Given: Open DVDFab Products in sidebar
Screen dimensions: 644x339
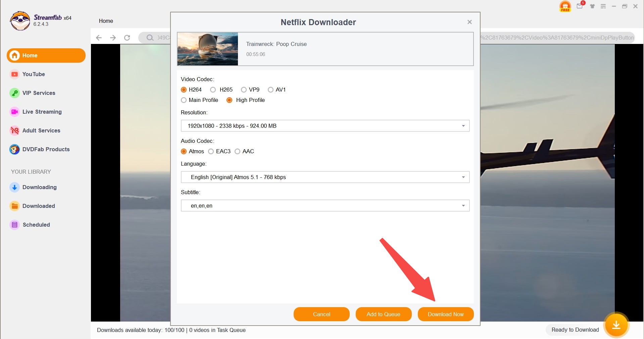Looking at the screenshot, I should point(46,149).
